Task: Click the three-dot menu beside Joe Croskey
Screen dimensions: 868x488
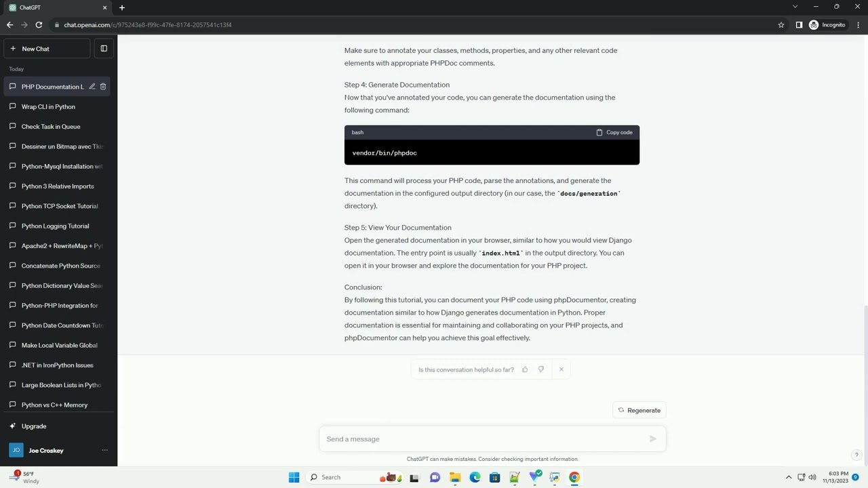Action: pyautogui.click(x=104, y=450)
